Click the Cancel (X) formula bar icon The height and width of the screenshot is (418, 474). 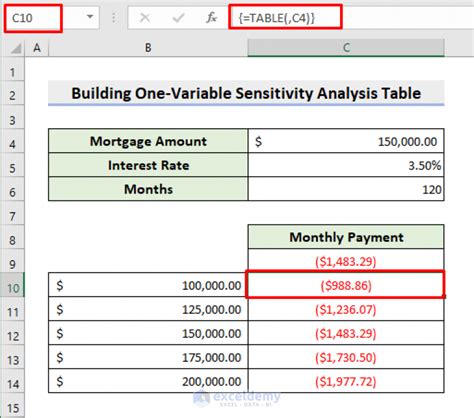coord(145,17)
